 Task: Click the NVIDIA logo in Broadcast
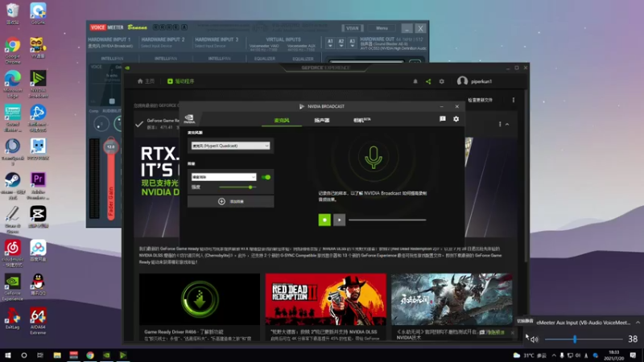(x=189, y=119)
